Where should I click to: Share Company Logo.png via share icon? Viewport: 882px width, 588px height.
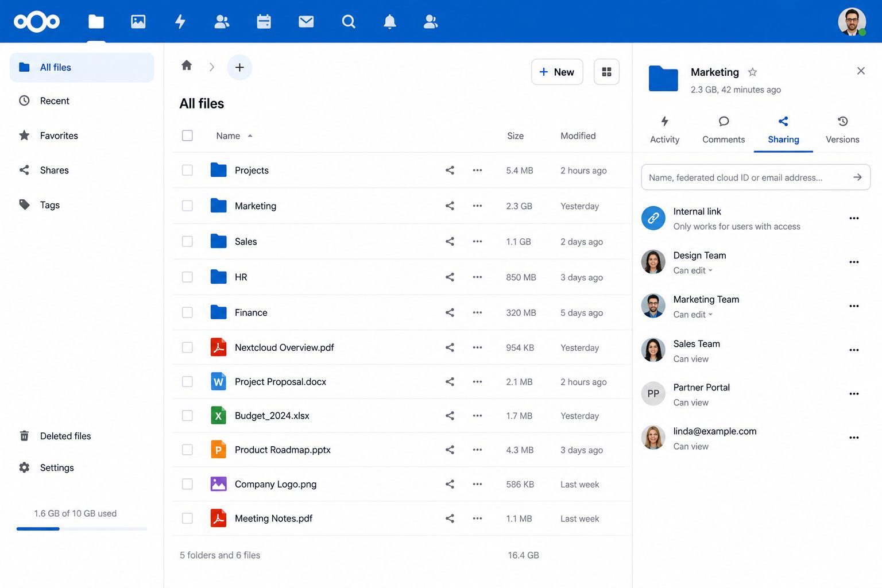(x=450, y=484)
